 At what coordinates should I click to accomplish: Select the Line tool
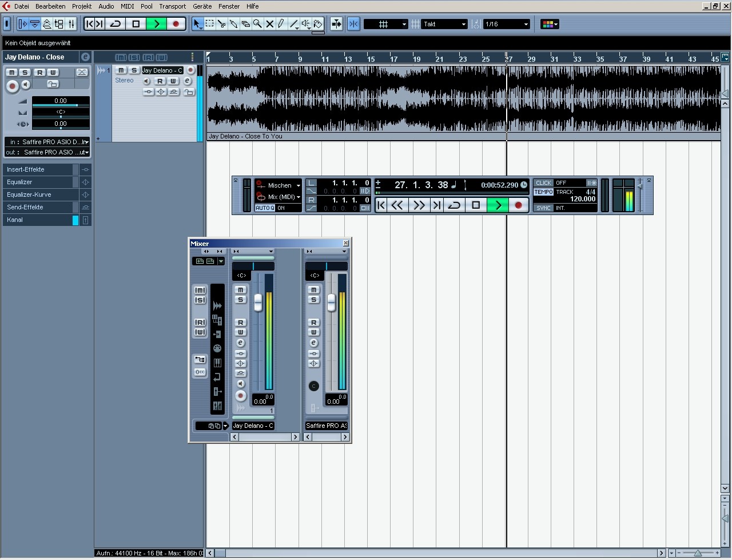[x=293, y=24]
